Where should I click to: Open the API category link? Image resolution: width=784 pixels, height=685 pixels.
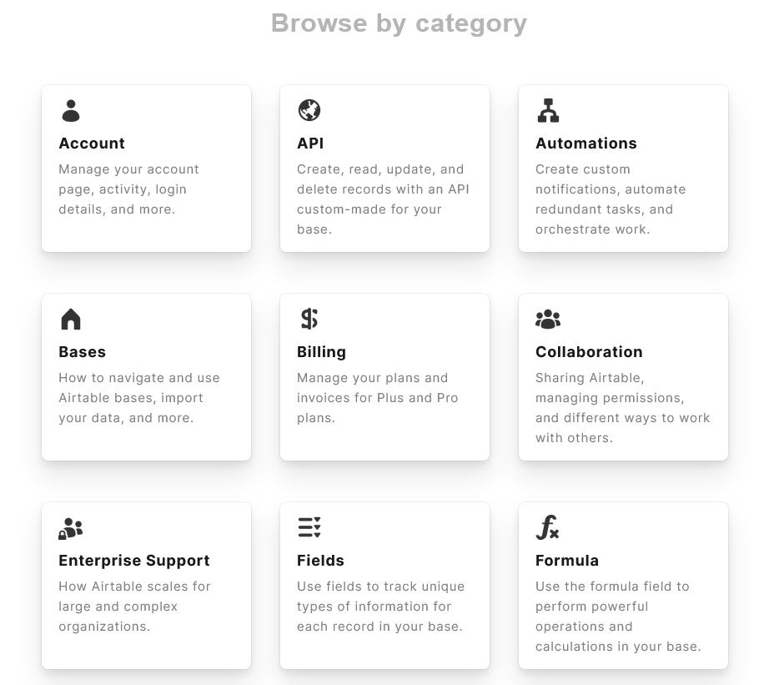310,144
